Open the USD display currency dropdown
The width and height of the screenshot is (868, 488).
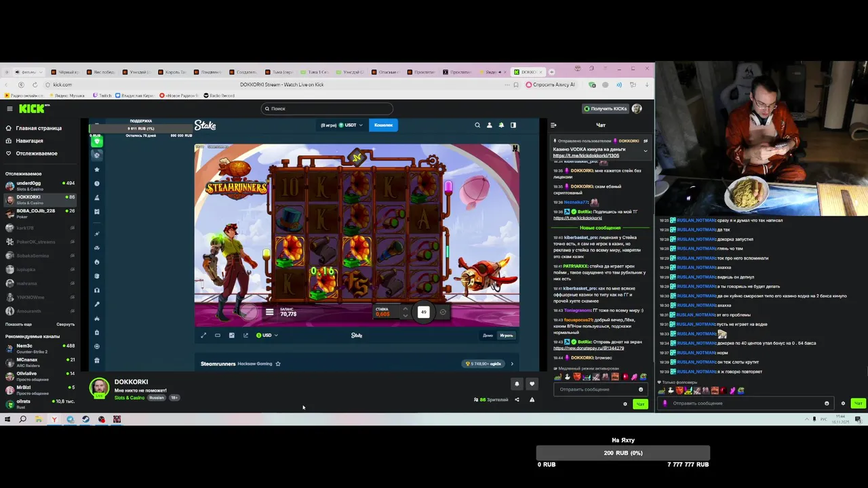coord(267,335)
